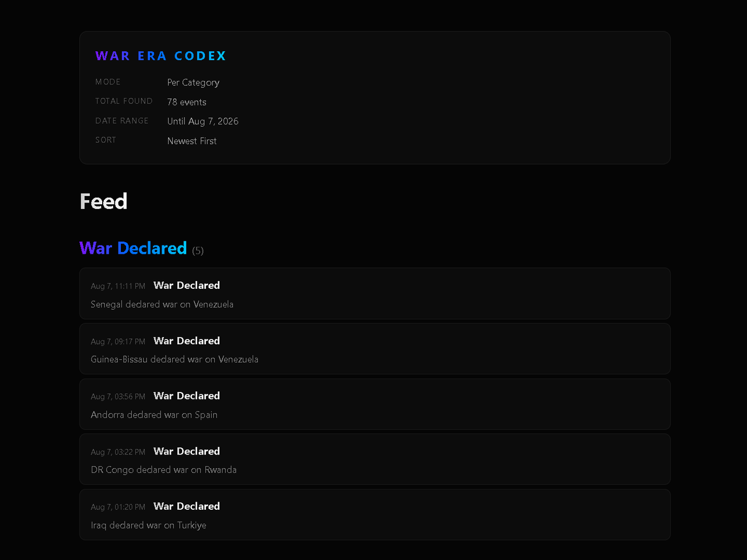Click the War Declared count (5)
Image resolution: width=747 pixels, height=560 pixels.
tap(198, 251)
